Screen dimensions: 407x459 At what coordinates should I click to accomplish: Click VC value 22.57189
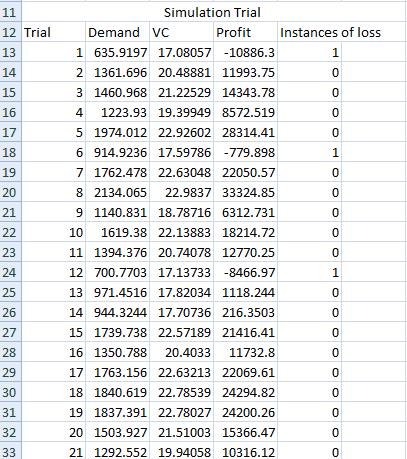[181, 332]
